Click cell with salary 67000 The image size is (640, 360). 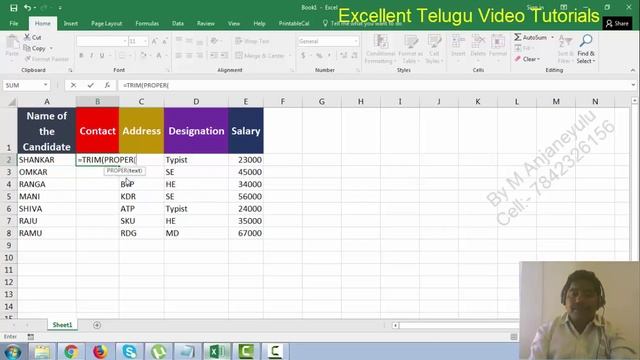[x=246, y=233]
